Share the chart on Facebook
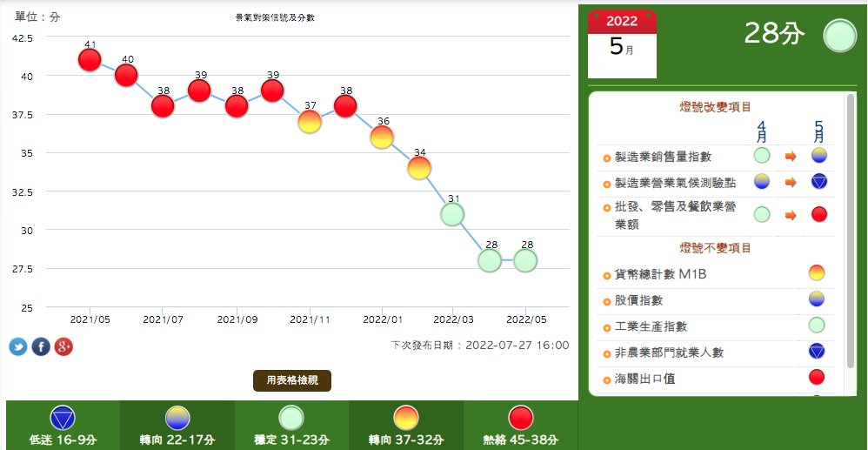 coord(41,347)
